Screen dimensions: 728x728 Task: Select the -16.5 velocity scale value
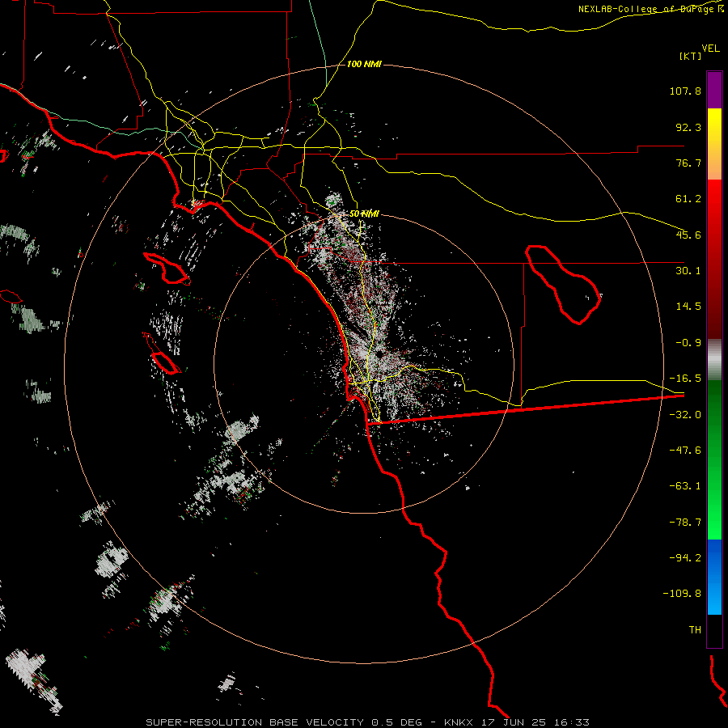tap(685, 379)
